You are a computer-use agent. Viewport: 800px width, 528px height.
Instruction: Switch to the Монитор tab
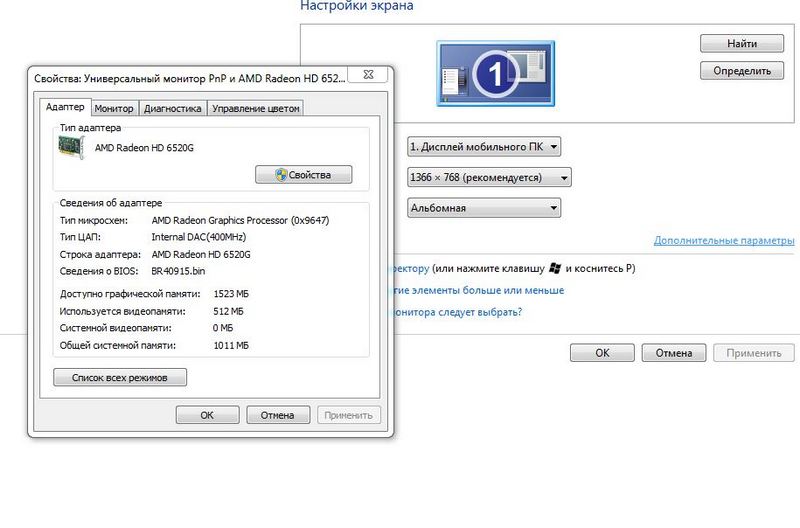[x=114, y=108]
